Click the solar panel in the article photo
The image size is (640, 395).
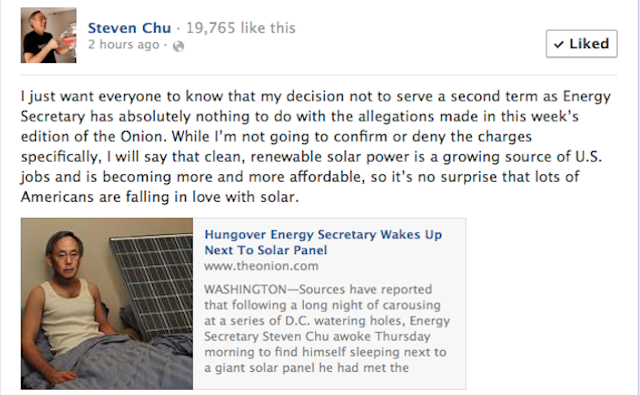pos(153,284)
